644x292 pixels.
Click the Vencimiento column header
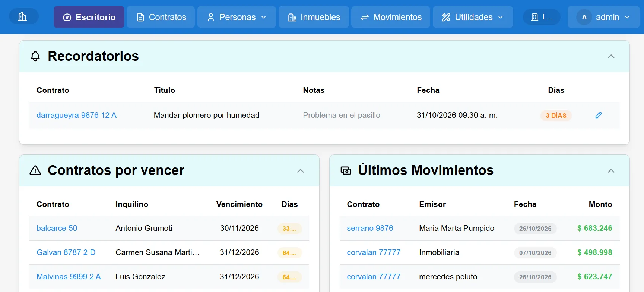(x=239, y=204)
